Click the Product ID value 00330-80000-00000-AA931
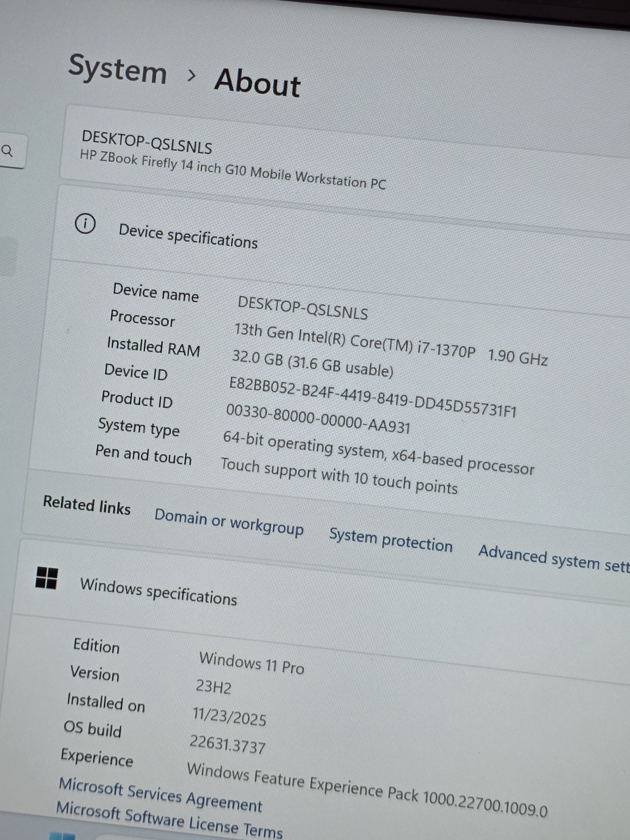This screenshot has height=840, width=630. 318,419
